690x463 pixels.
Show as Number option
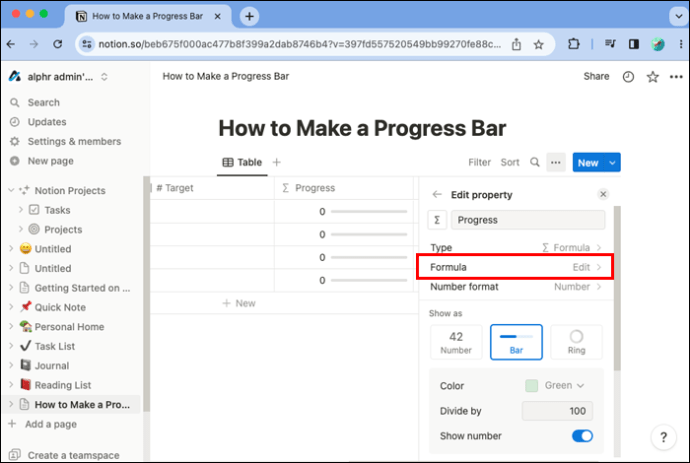(456, 342)
